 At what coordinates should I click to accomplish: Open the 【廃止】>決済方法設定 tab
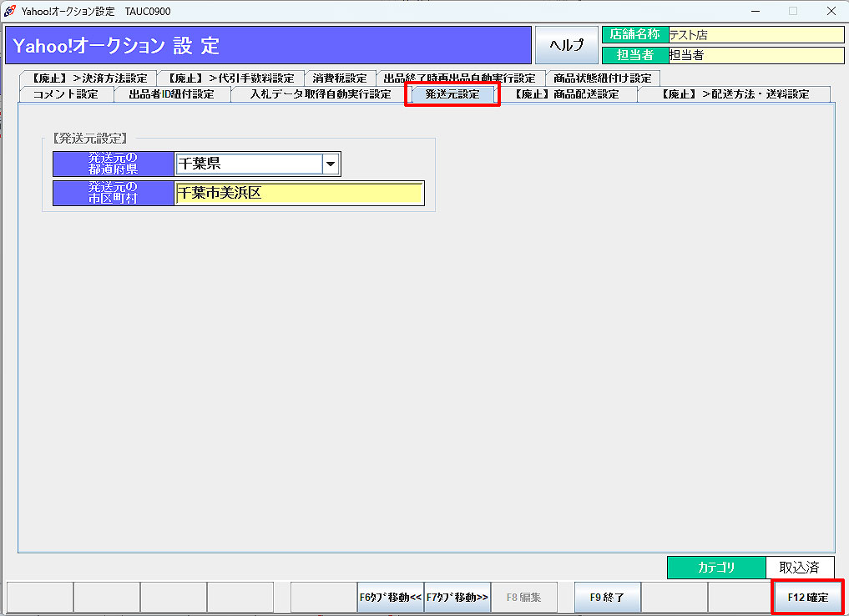[x=85, y=78]
